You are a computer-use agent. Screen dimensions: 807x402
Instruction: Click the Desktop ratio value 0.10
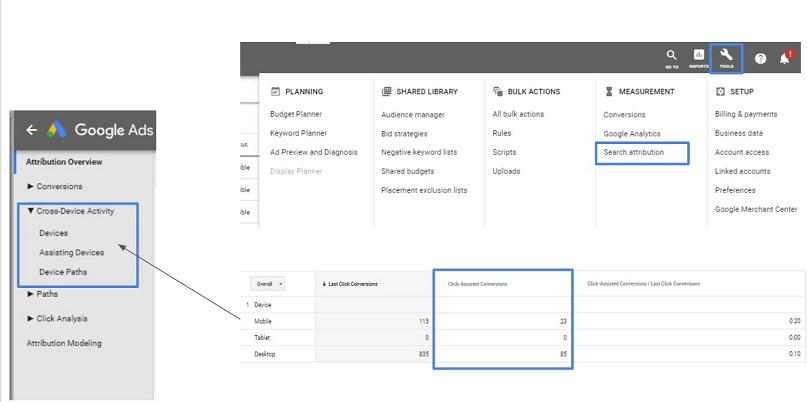795,354
